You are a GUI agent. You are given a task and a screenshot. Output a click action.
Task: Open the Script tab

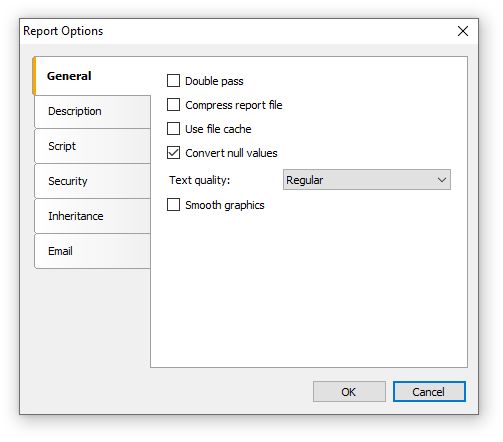click(x=92, y=146)
